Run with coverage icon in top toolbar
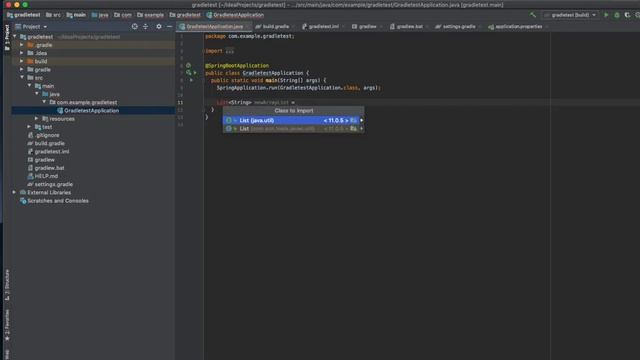 click(627, 15)
